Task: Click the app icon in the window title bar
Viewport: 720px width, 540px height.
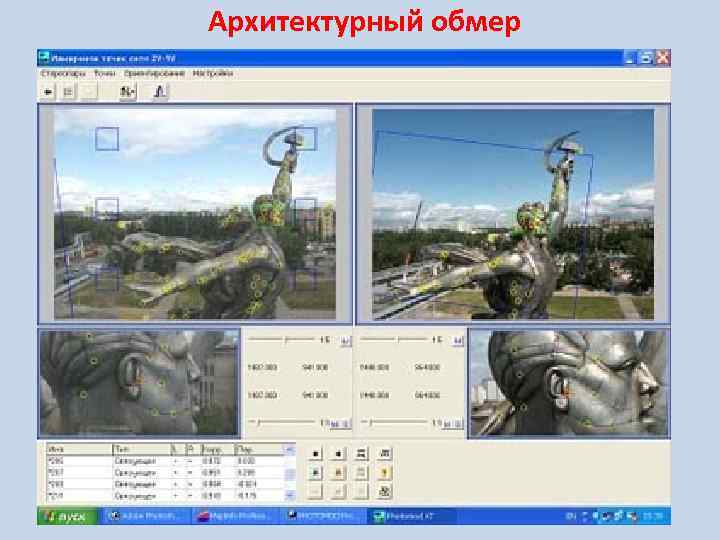Action: 44,58
